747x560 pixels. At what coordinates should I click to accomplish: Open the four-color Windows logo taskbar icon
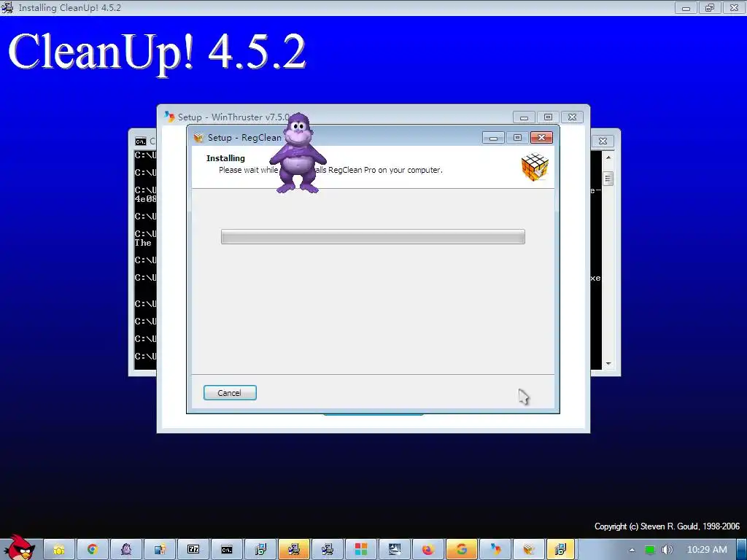pos(360,550)
